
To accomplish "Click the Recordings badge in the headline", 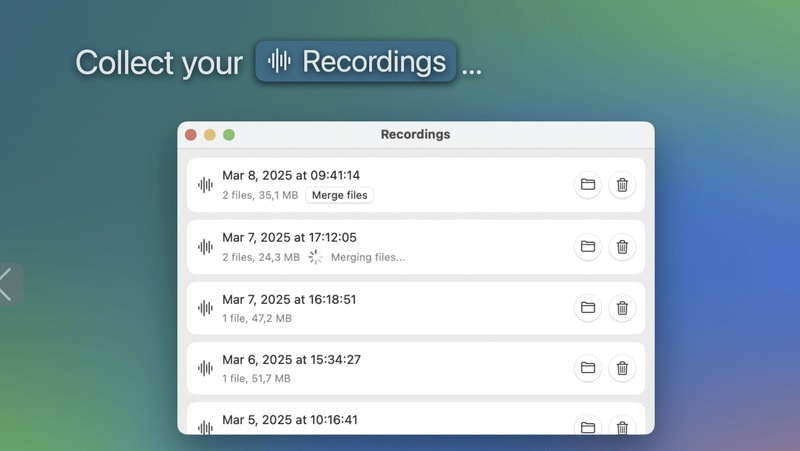I will [x=356, y=62].
